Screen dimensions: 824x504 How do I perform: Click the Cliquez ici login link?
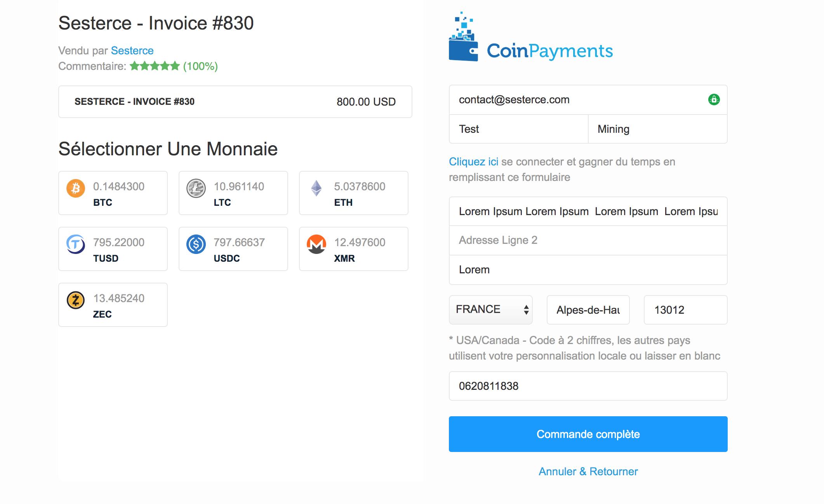[x=473, y=162]
